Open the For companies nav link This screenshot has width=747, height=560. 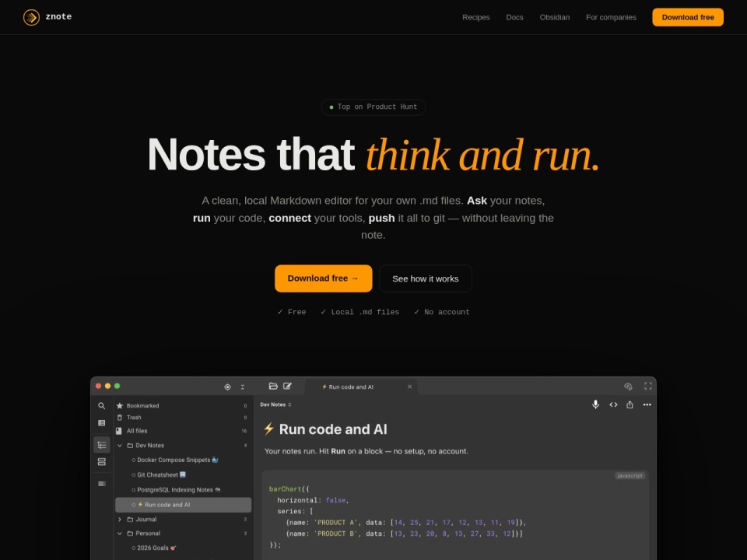(611, 17)
